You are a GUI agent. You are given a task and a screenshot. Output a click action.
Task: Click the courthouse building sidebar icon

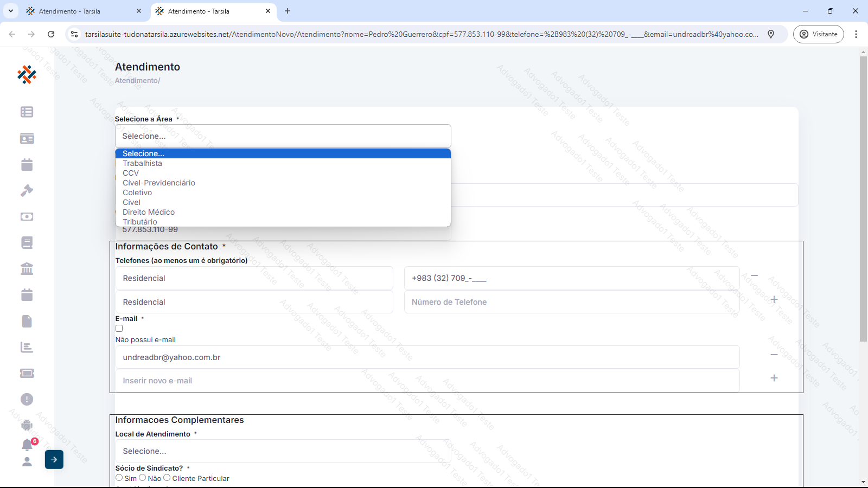pyautogui.click(x=27, y=269)
